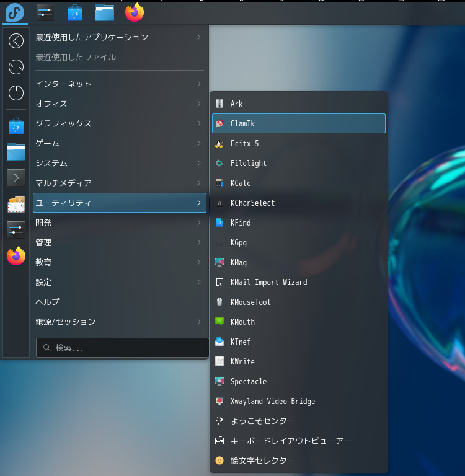The image size is (465, 476).
Task: Click the power off icon
Action: click(x=16, y=92)
